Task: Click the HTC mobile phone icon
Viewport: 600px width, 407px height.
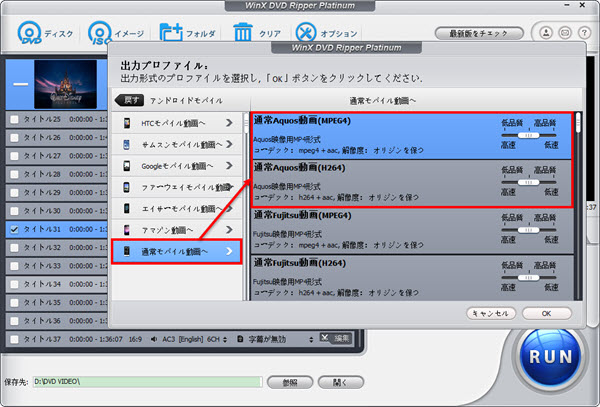Action: (x=127, y=123)
